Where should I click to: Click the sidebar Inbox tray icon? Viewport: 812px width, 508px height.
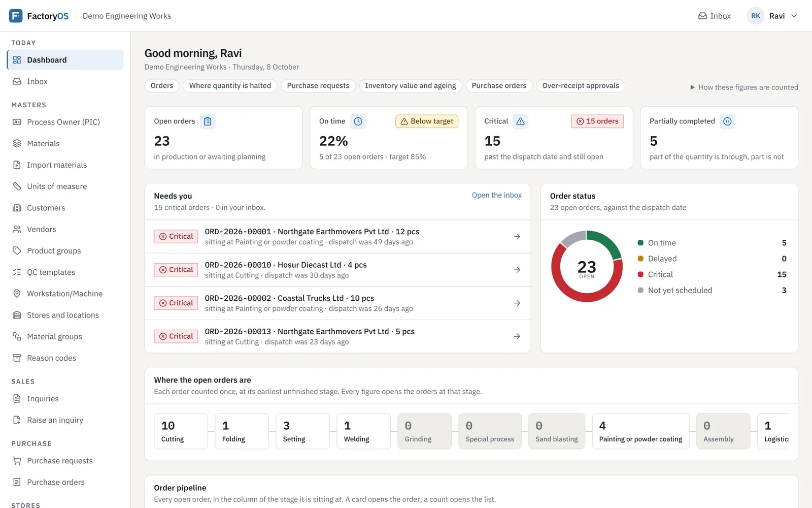17,81
